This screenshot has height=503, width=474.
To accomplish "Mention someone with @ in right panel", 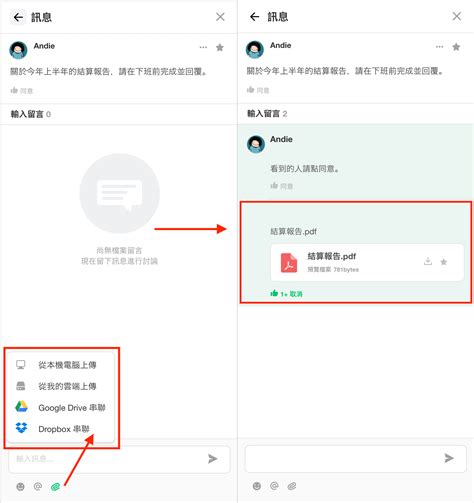I will [x=274, y=486].
